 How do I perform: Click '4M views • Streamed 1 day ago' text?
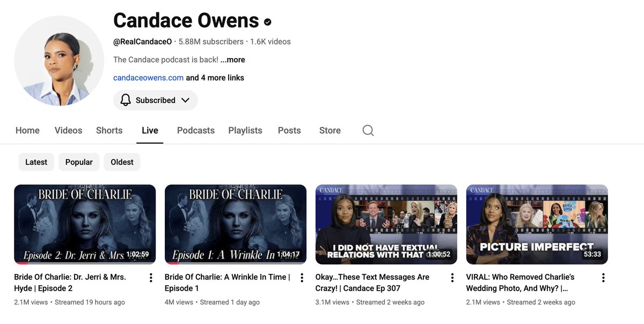click(212, 302)
